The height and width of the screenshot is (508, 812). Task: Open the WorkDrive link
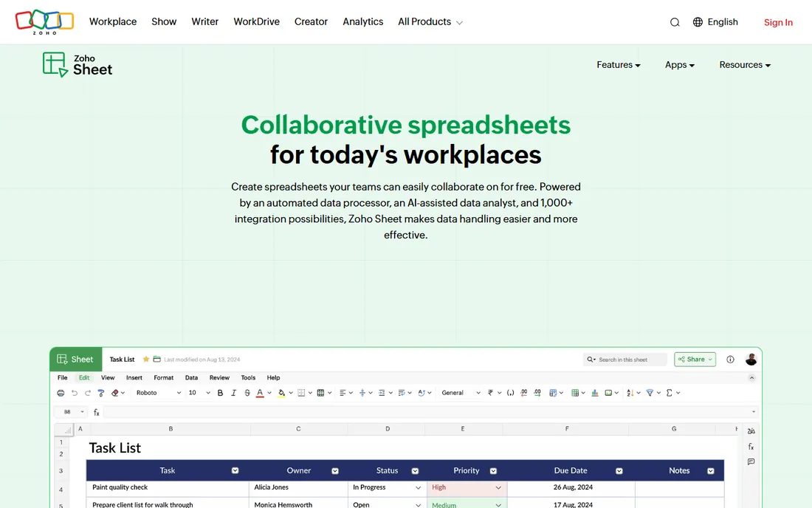(256, 21)
